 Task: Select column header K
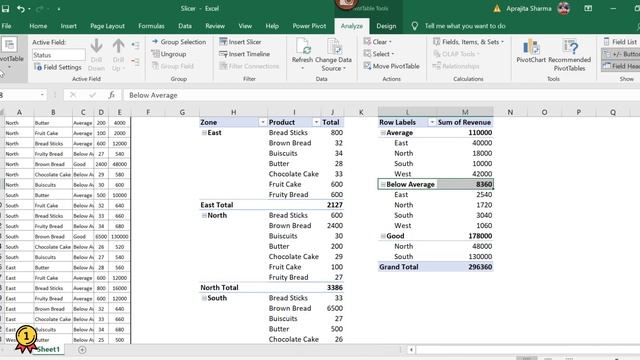(x=361, y=112)
